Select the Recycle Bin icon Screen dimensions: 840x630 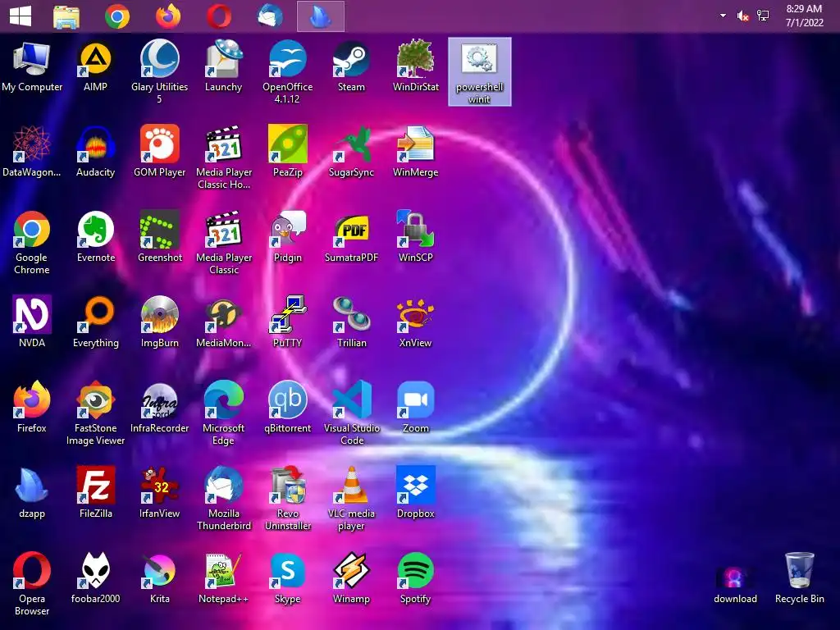[x=800, y=577]
